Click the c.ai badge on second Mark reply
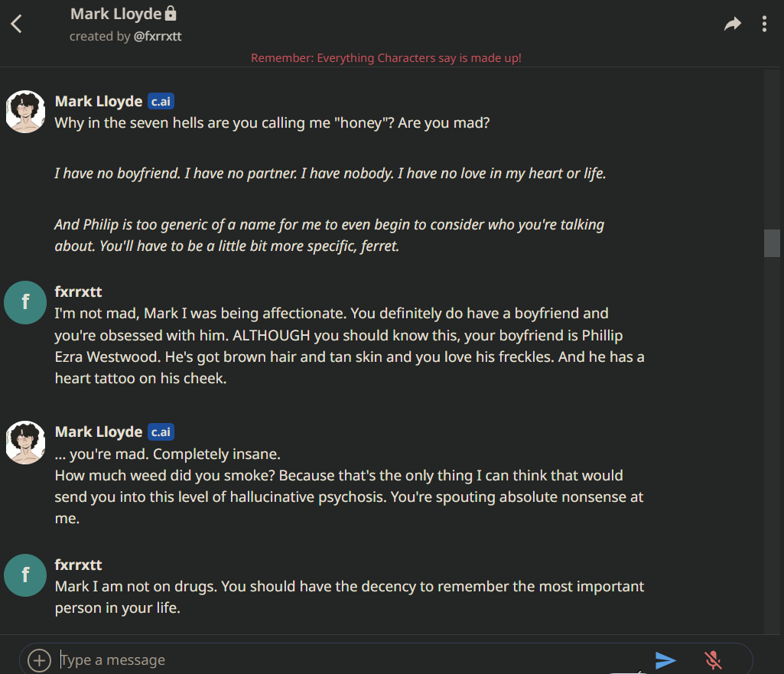Viewport: 784px width, 674px height. point(161,432)
